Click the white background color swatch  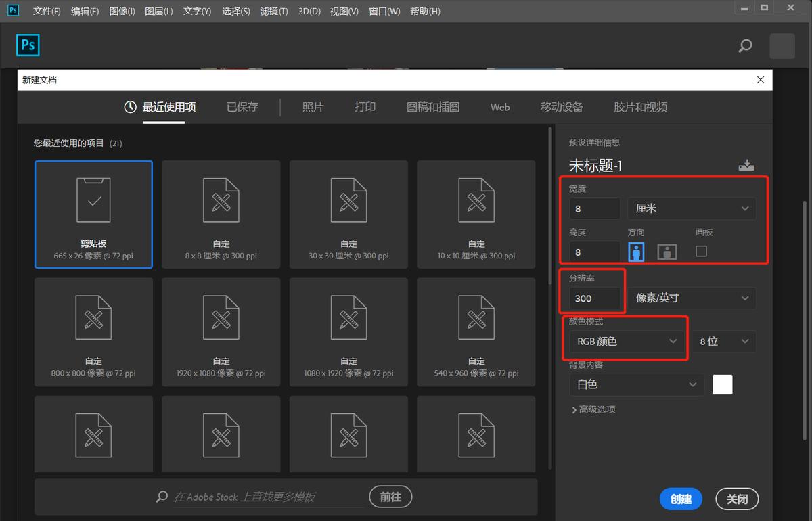[x=722, y=384]
